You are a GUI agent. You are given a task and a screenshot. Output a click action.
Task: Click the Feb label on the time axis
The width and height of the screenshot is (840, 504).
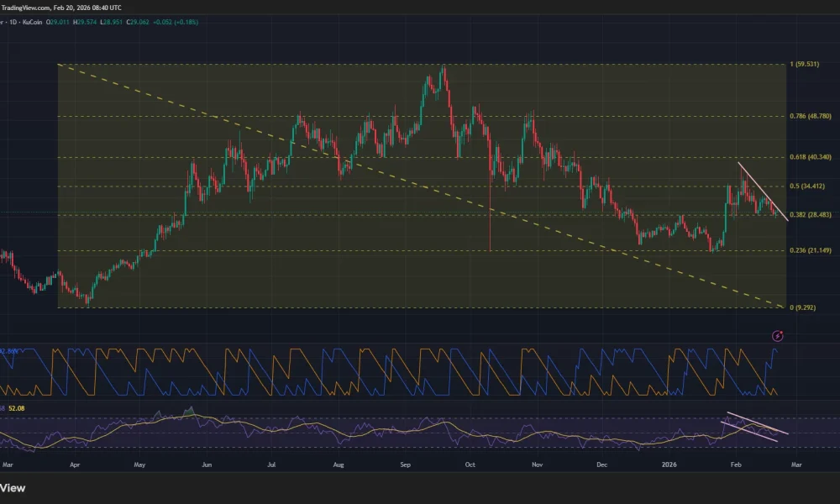pyautogui.click(x=736, y=464)
